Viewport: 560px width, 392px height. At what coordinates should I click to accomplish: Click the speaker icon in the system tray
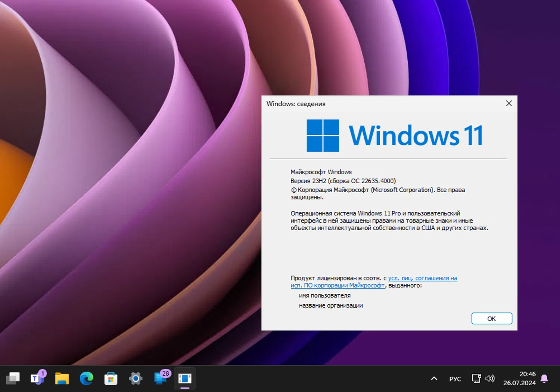(490, 378)
